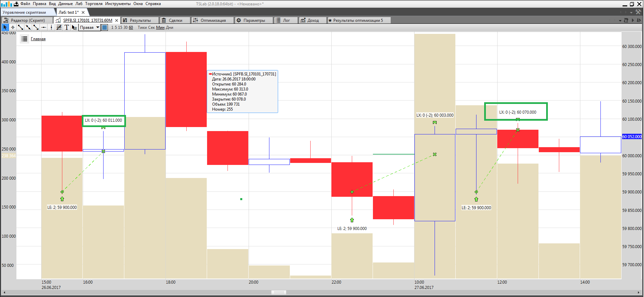Click the LX: 0 (-2); 60 003.000 exit label
The height and width of the screenshot is (297, 644).
tap(435, 115)
